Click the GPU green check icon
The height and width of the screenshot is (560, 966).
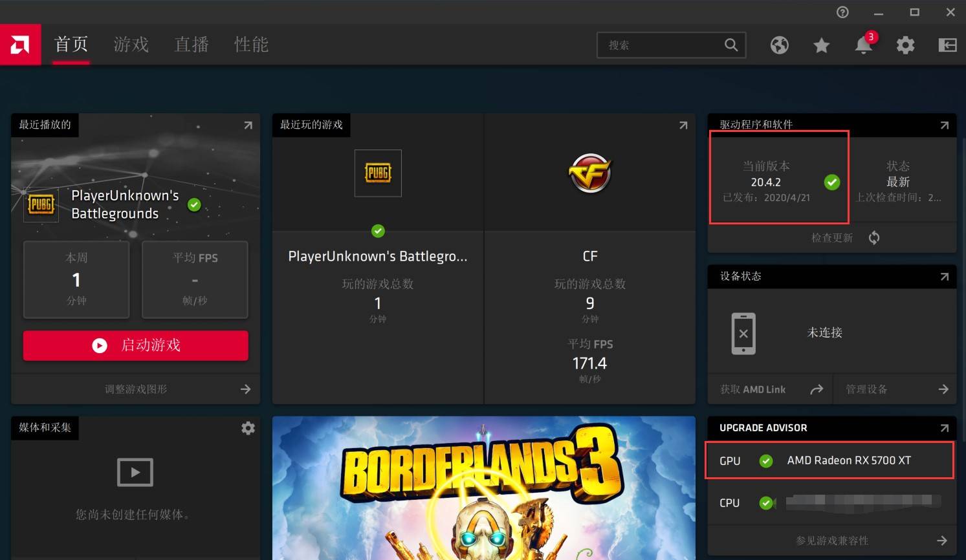[766, 461]
